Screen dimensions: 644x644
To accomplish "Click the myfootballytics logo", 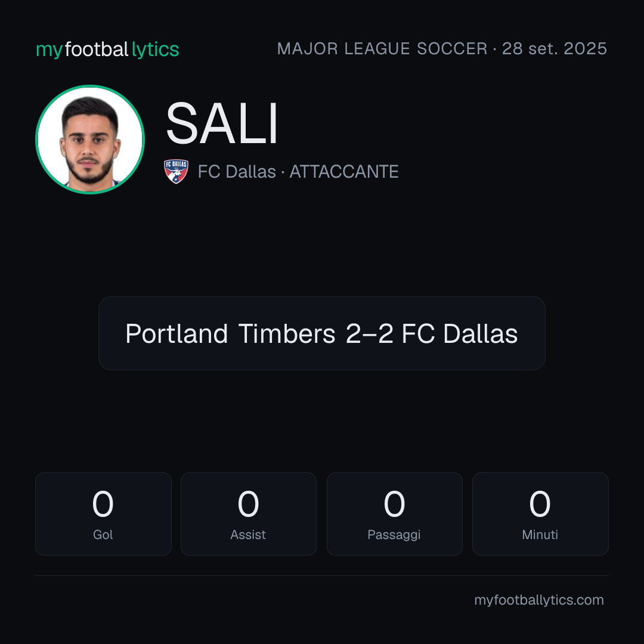I will click(x=107, y=49).
